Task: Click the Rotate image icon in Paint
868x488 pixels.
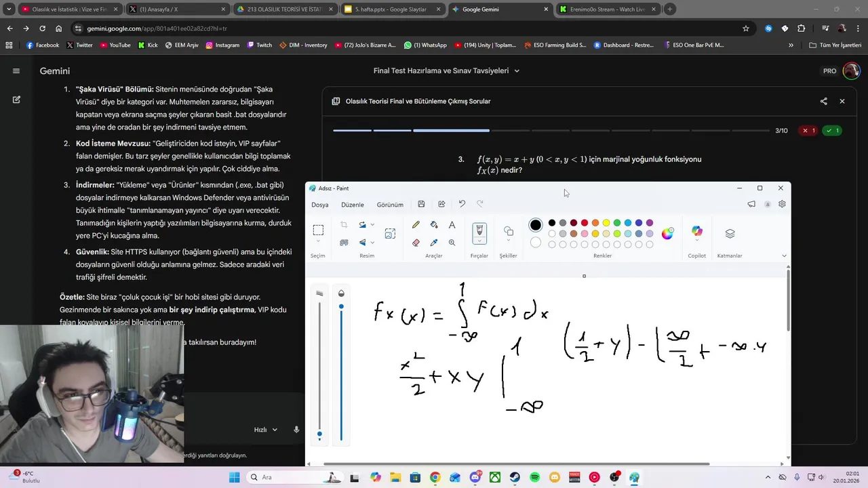Action: point(363,224)
